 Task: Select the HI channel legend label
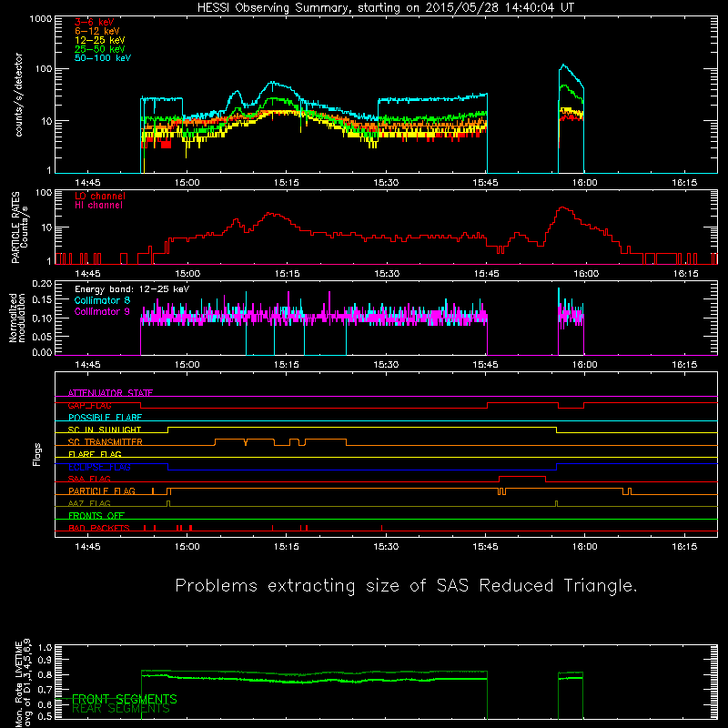pos(98,206)
